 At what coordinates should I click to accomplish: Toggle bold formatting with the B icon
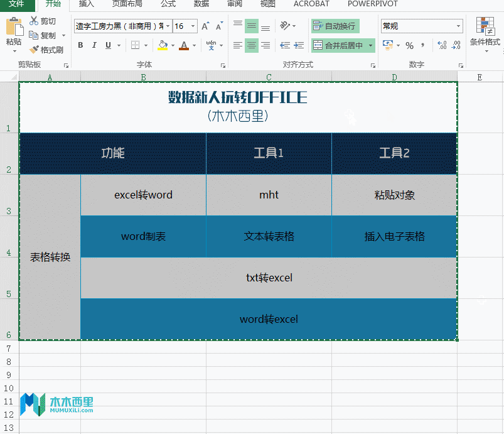(80, 45)
